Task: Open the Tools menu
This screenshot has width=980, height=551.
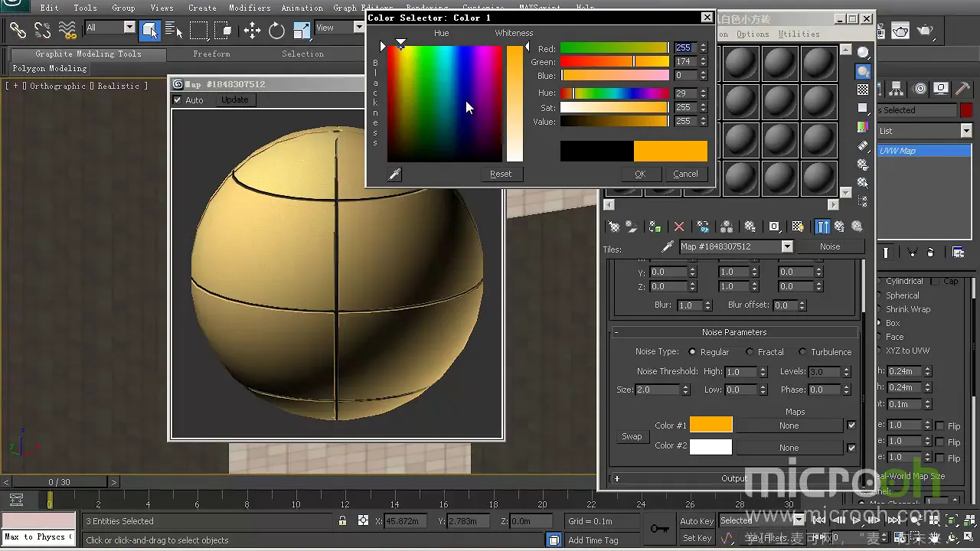Action: tap(85, 8)
